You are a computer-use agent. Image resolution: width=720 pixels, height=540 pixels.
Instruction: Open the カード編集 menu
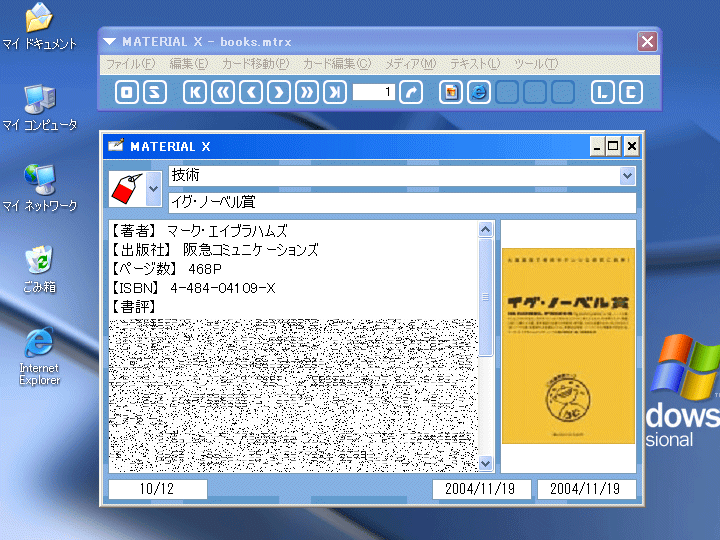(x=337, y=64)
